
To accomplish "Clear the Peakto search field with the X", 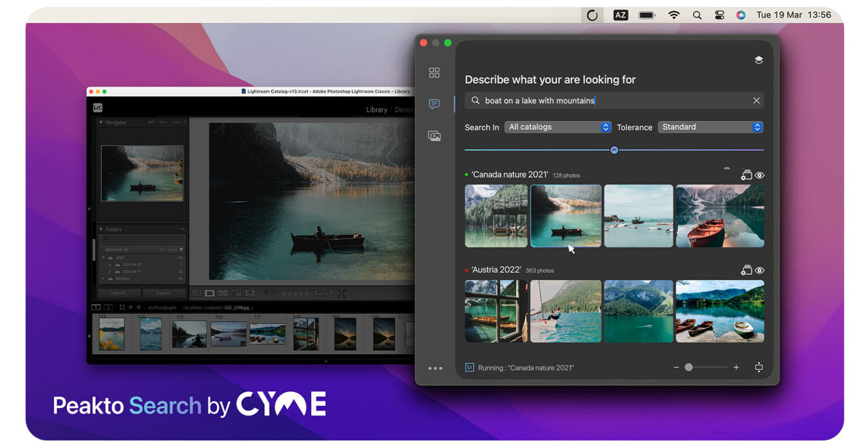I will (756, 101).
